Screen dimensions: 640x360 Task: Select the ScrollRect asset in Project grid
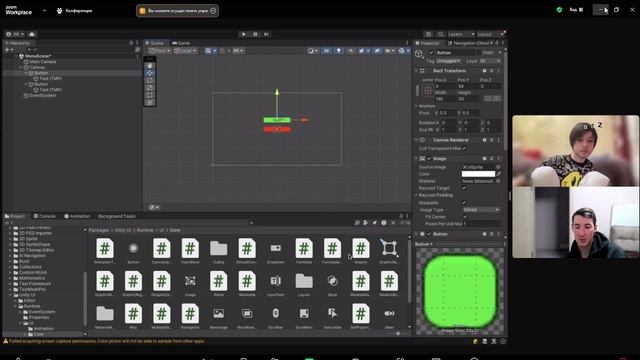pos(304,316)
